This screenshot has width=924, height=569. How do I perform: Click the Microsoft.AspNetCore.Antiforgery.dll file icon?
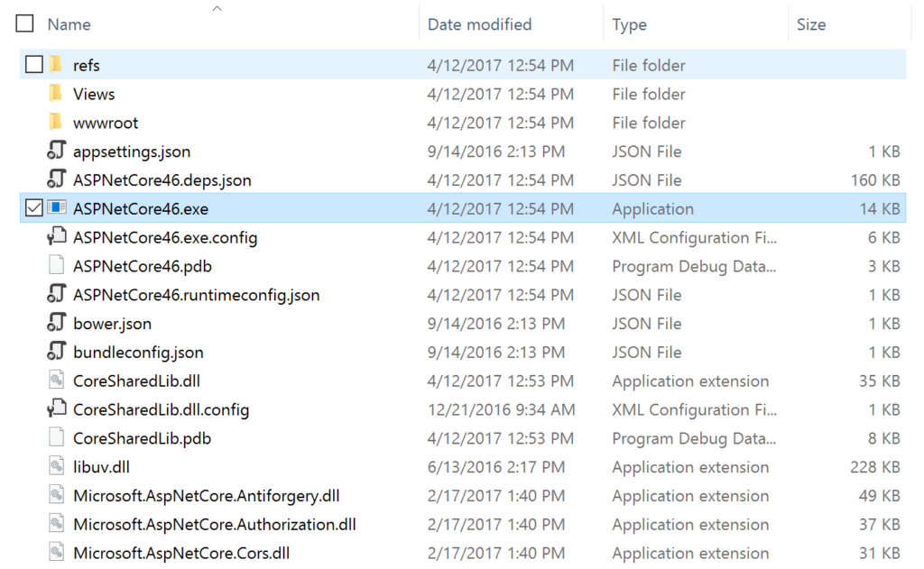pyautogui.click(x=57, y=494)
